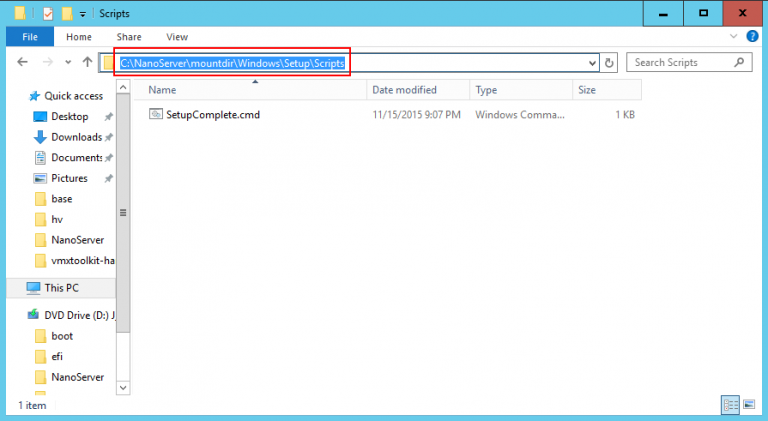
Task: Click the 1 KB size cell
Action: click(625, 115)
